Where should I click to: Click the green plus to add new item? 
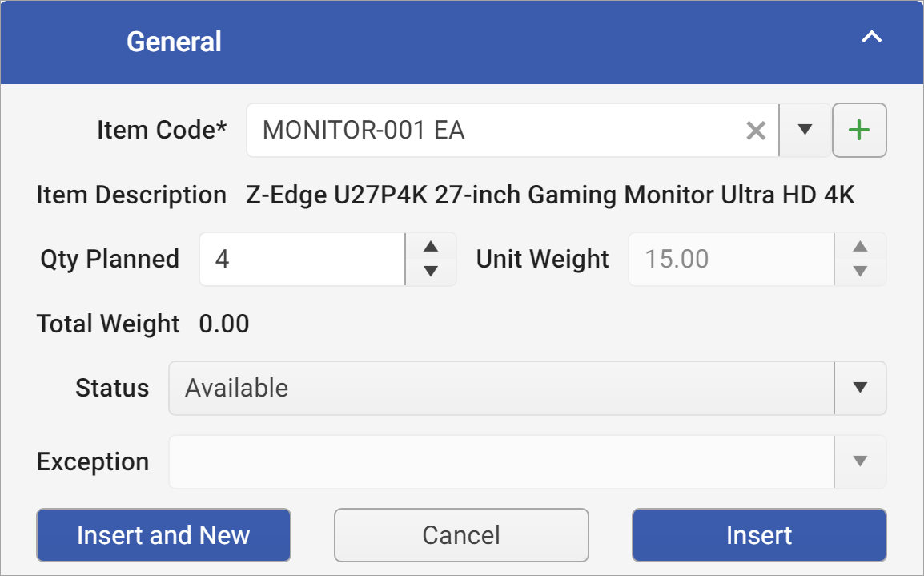click(859, 130)
